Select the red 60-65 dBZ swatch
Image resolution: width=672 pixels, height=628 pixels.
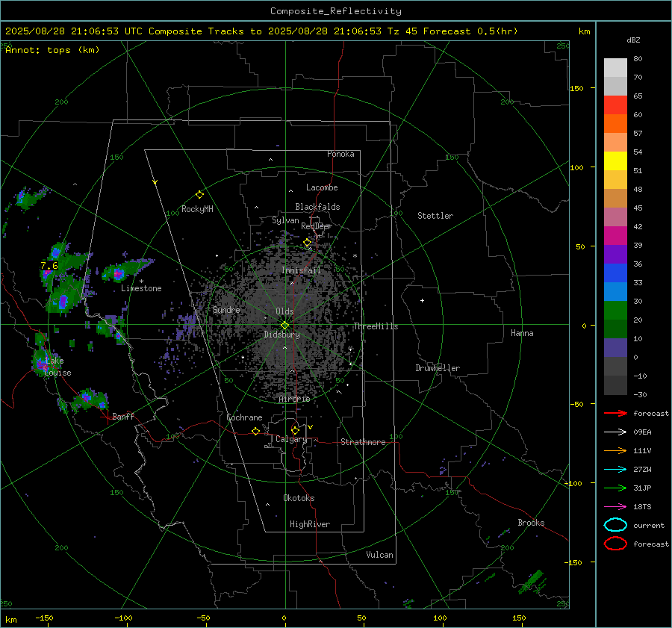(x=615, y=105)
